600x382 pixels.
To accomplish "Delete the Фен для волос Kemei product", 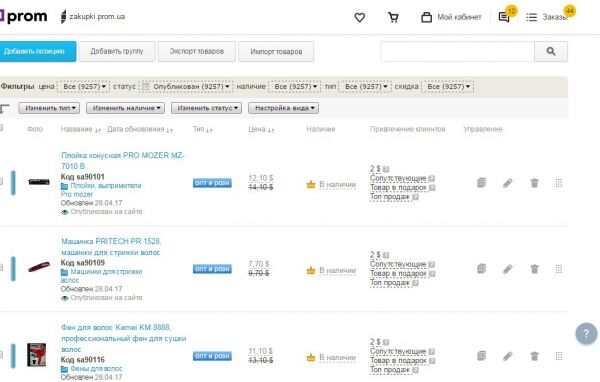I will click(x=535, y=356).
